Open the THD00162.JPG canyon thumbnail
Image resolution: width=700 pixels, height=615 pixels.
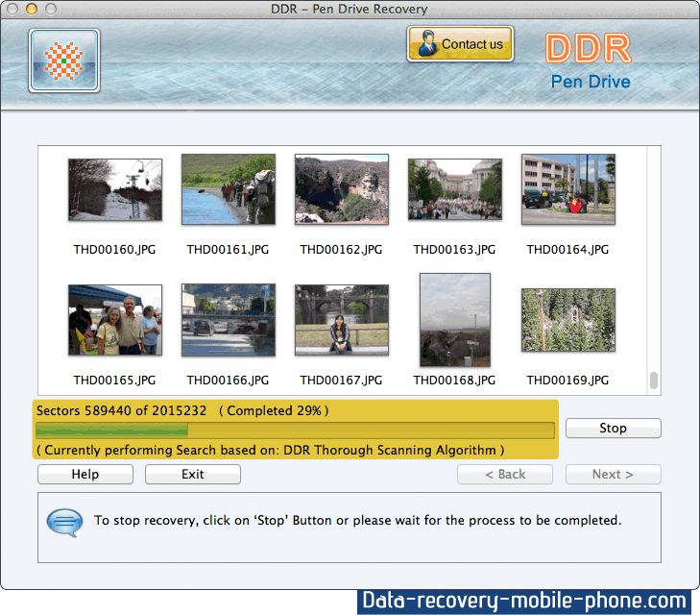pyautogui.click(x=342, y=189)
